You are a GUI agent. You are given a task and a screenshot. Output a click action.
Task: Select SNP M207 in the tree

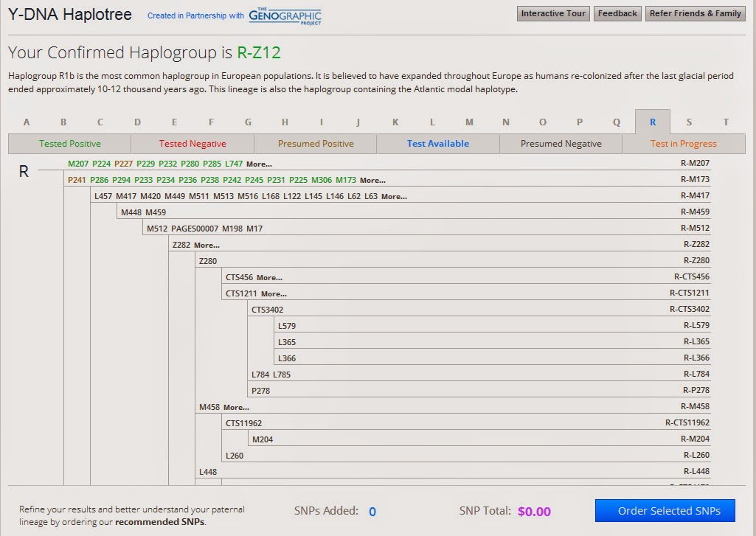pyautogui.click(x=78, y=164)
